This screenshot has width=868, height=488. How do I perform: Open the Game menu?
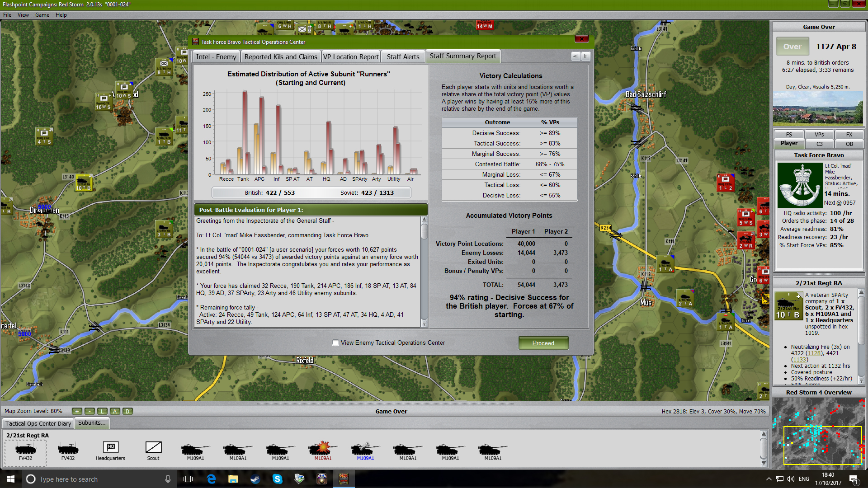coord(42,15)
